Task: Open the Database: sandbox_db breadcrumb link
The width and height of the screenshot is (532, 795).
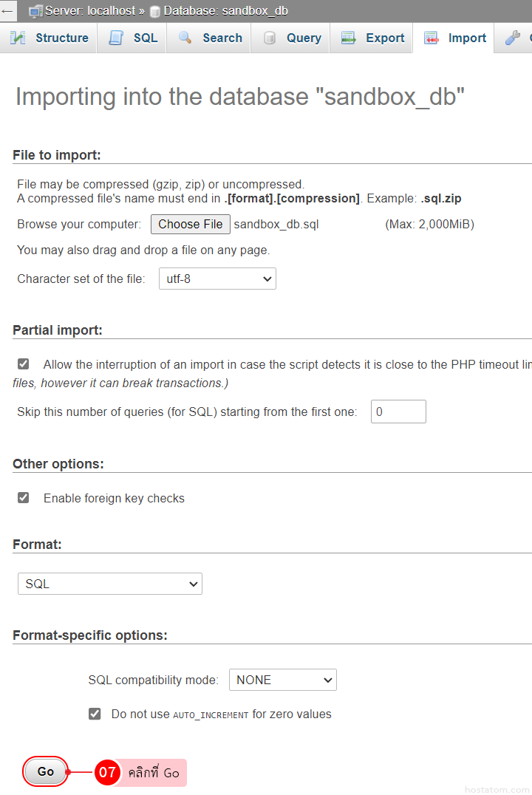Action: click(x=225, y=11)
